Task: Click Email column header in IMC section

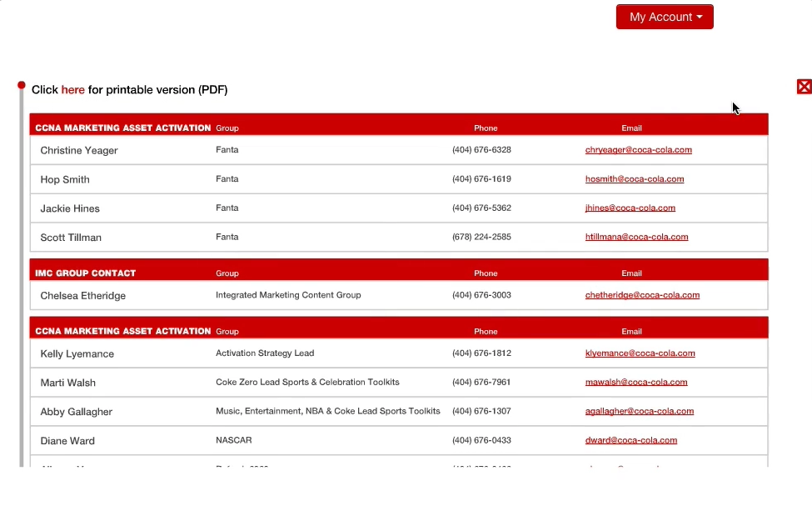Action: click(x=631, y=273)
